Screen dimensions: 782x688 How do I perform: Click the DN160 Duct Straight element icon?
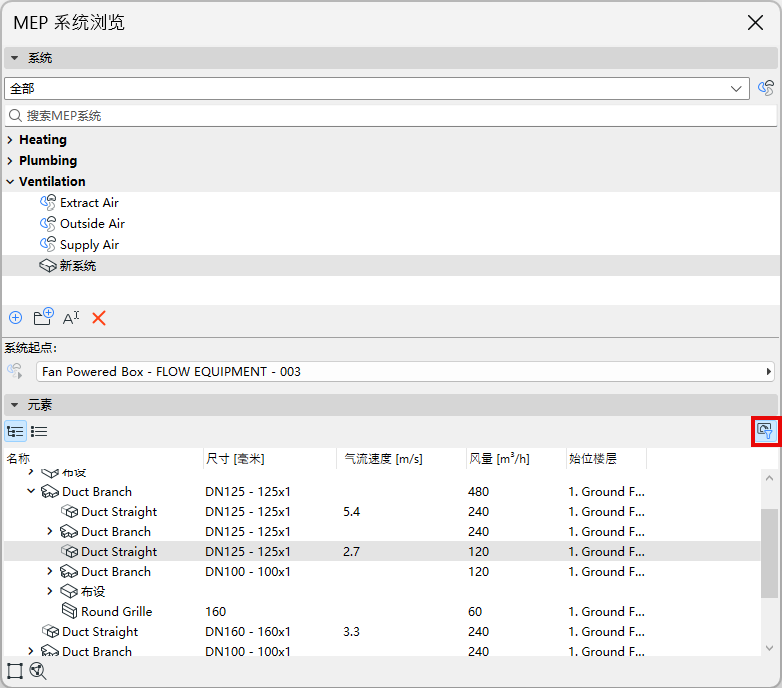pos(50,631)
